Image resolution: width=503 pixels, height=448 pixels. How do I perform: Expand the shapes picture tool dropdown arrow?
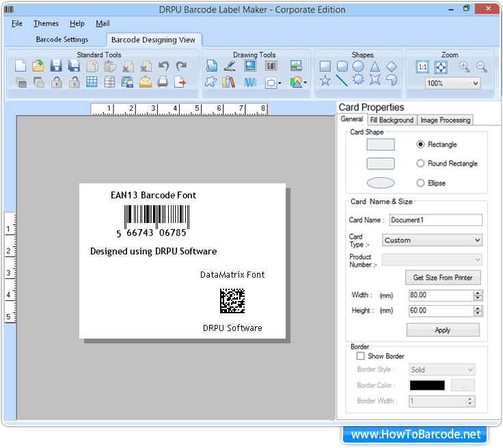click(x=305, y=83)
